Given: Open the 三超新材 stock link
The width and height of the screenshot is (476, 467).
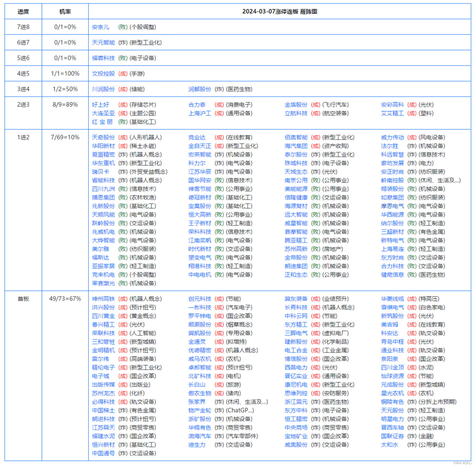Looking at the screenshot, I should click(392, 232).
